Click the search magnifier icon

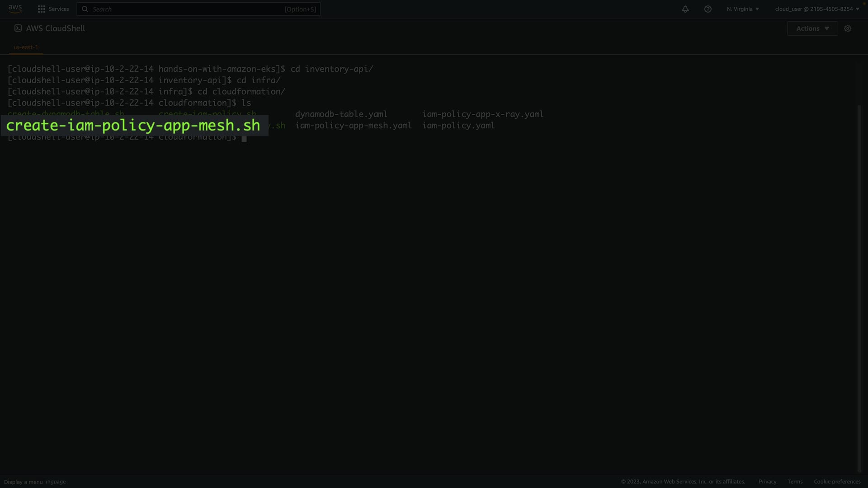coord(85,9)
